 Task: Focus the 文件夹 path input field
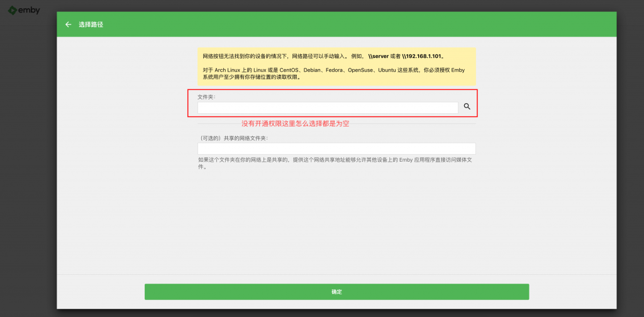tap(328, 108)
